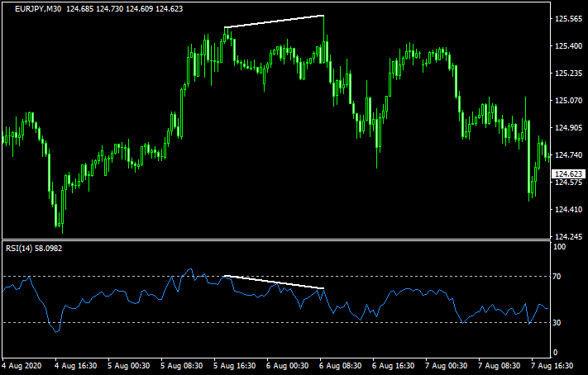Click the 4 Aug 2020 time label
Viewport: 588px width, 375px height.
(x=22, y=364)
